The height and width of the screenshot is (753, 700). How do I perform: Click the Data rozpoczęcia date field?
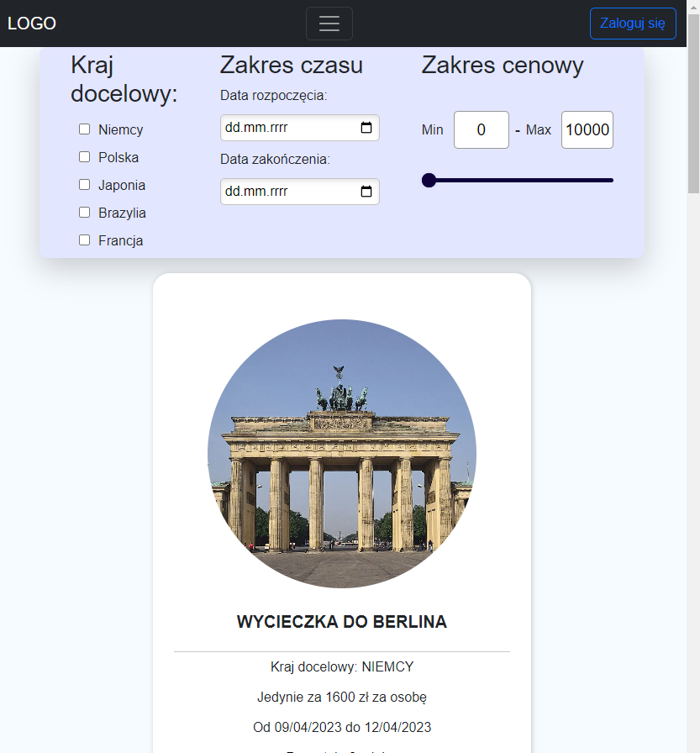click(x=300, y=128)
